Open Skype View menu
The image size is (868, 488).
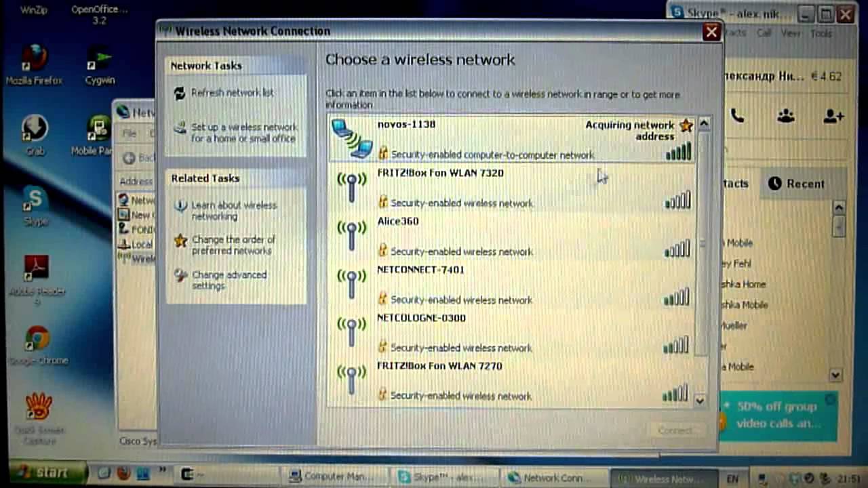click(x=791, y=33)
